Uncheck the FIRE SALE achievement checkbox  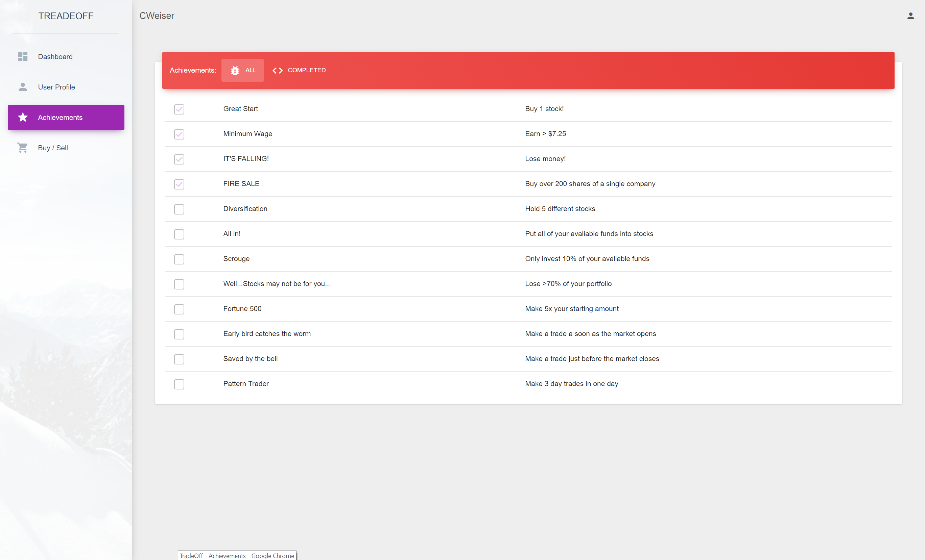click(x=179, y=184)
